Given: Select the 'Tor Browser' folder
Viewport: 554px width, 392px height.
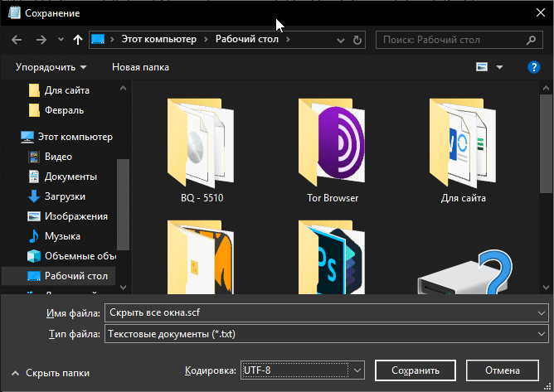Looking at the screenshot, I should 333,150.
